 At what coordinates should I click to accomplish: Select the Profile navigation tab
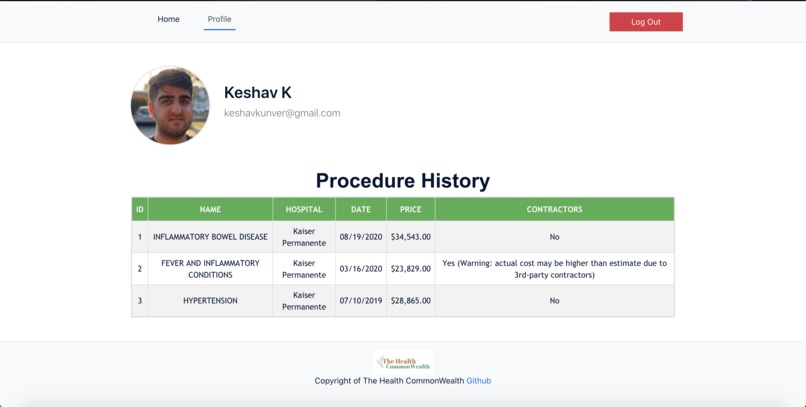point(219,19)
